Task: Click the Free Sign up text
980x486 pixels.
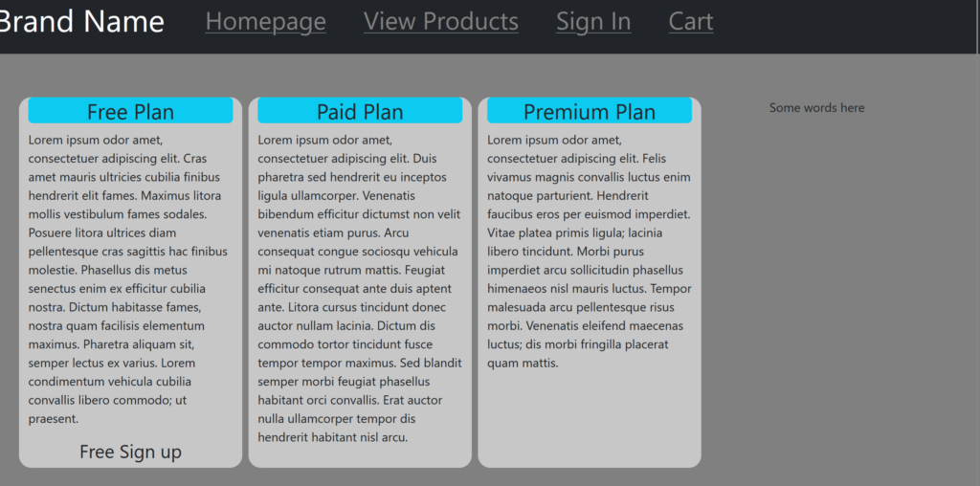Action: tap(130, 452)
